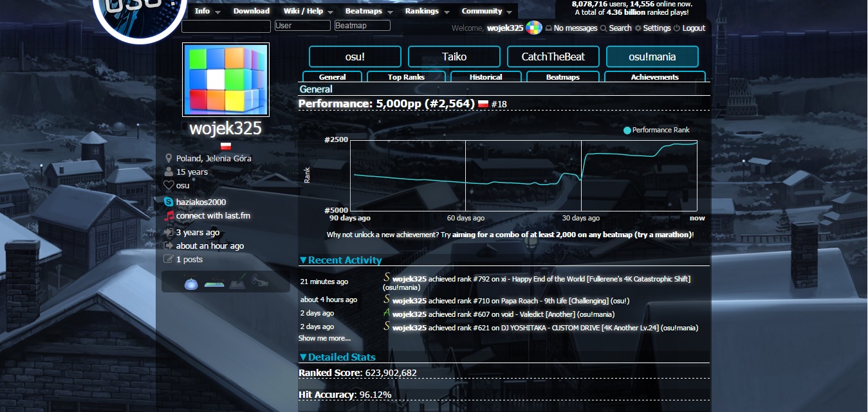Click the small Rubik's cube avatar in header
Image resolution: width=868 pixels, height=412 pixels.
pos(534,28)
